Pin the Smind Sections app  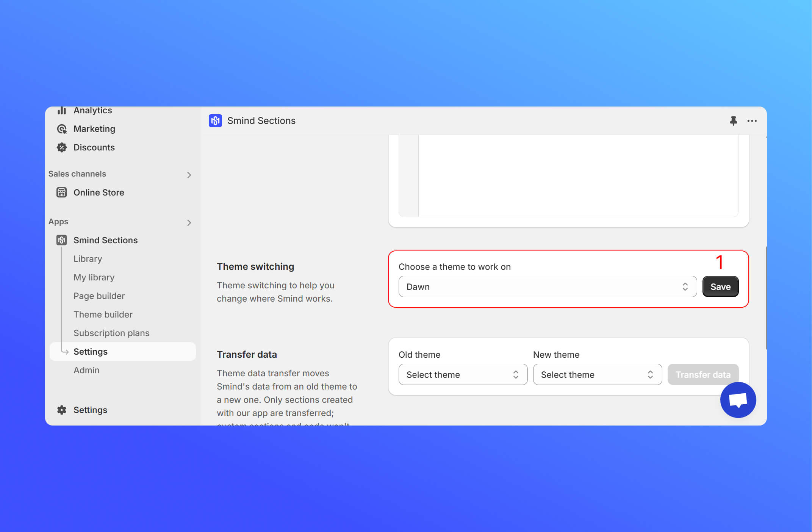[733, 121]
